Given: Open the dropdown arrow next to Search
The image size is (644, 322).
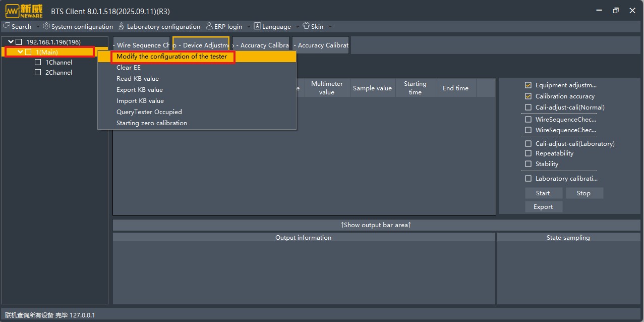Looking at the screenshot, I should (x=38, y=27).
